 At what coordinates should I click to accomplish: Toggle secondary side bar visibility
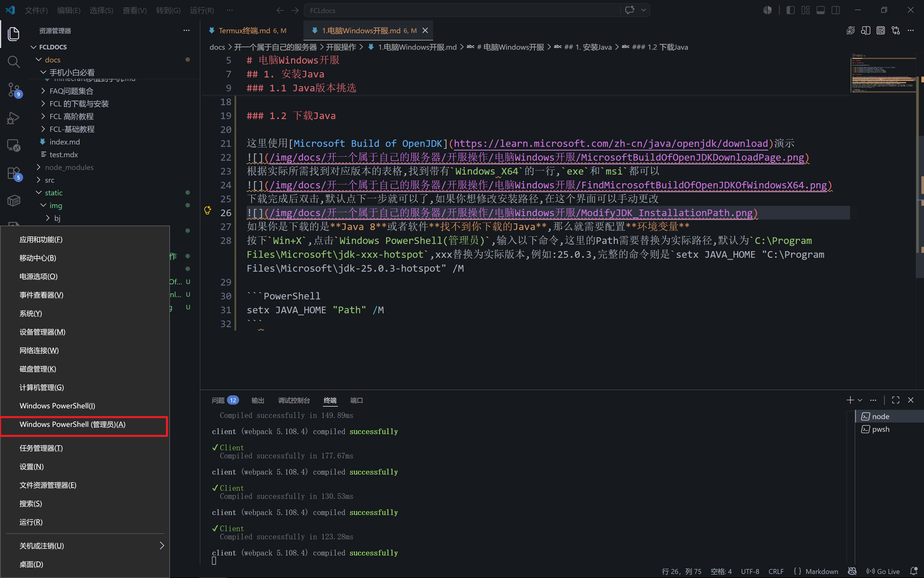click(836, 10)
